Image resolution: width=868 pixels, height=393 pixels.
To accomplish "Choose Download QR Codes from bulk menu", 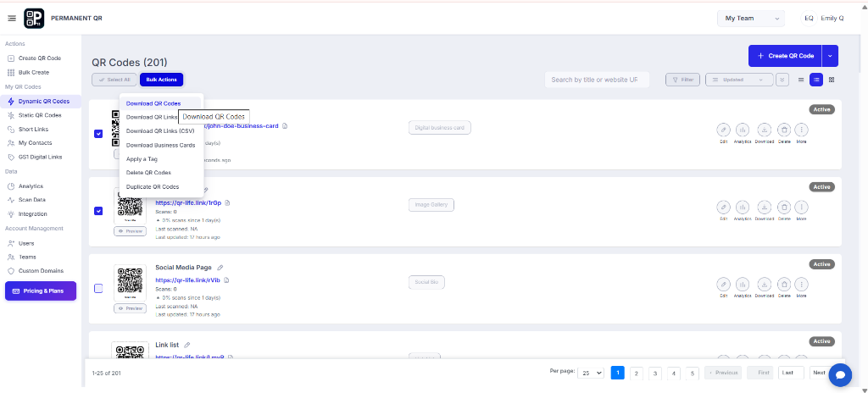I will 153,103.
